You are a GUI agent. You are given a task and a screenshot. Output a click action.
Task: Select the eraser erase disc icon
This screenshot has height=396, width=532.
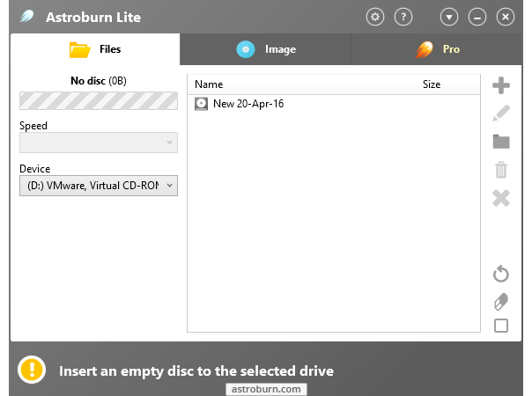[501, 302]
